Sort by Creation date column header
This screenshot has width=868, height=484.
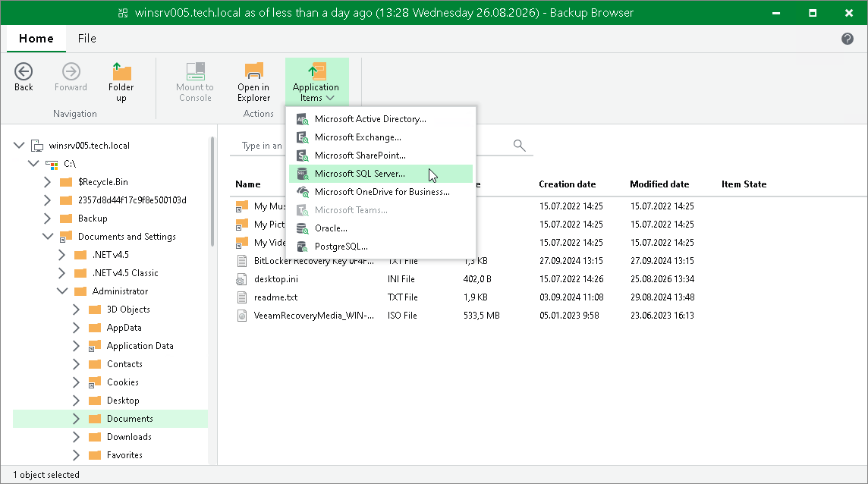coord(568,184)
